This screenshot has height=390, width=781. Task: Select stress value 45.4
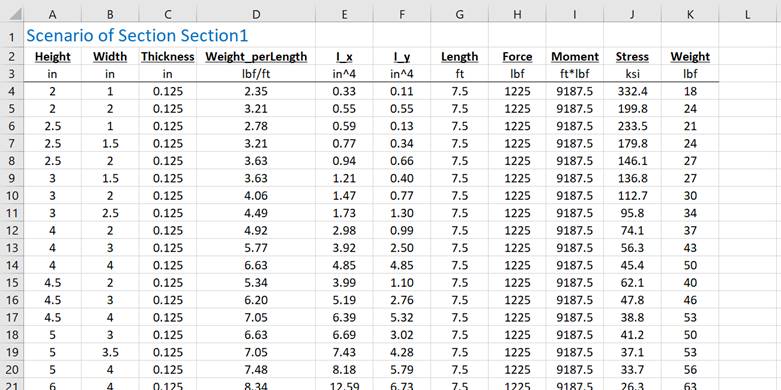(632, 265)
